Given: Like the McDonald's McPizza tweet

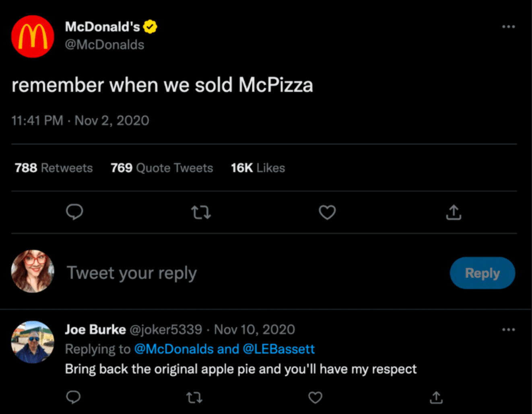Looking at the screenshot, I should [327, 212].
